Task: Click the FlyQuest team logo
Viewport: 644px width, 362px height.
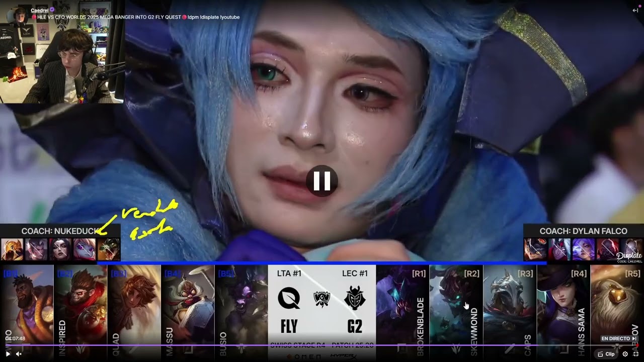Action: point(289,299)
